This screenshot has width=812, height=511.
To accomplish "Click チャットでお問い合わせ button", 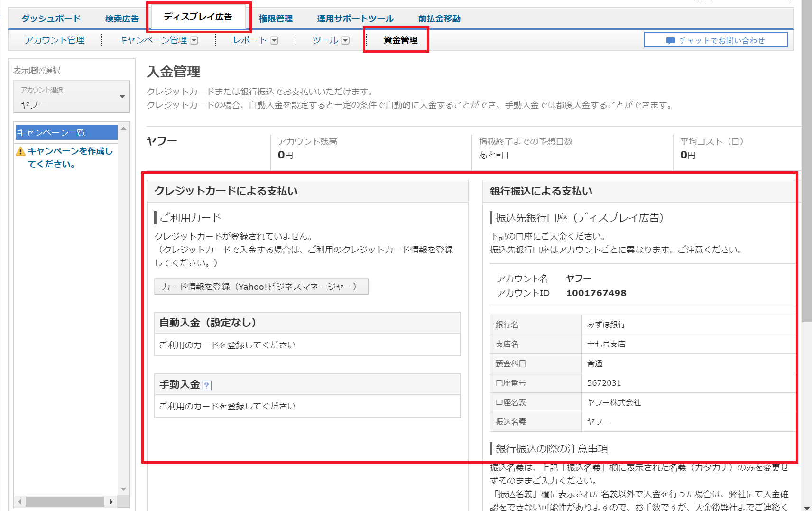I will [x=715, y=40].
